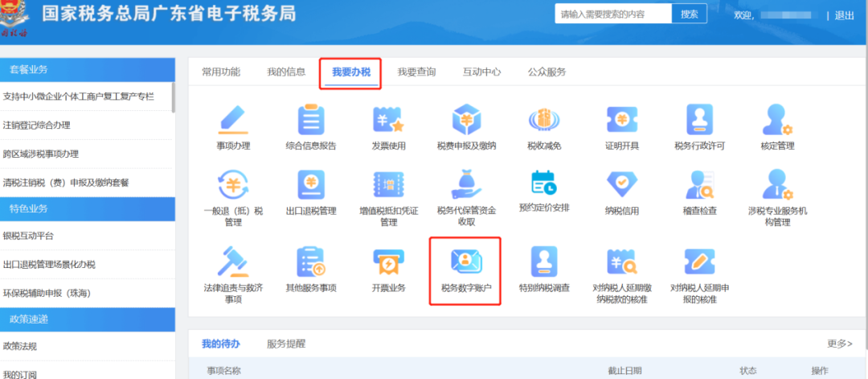Image resolution: width=868 pixels, height=379 pixels.
Task: Open the 税收减免 icon
Action: click(x=544, y=120)
